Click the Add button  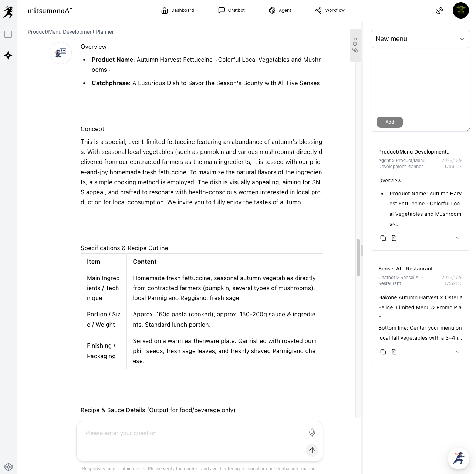click(389, 122)
